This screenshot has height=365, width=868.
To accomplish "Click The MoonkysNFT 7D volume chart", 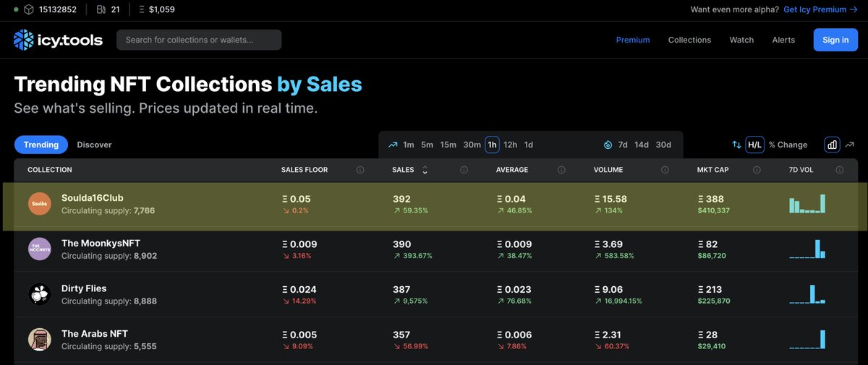I will click(807, 249).
